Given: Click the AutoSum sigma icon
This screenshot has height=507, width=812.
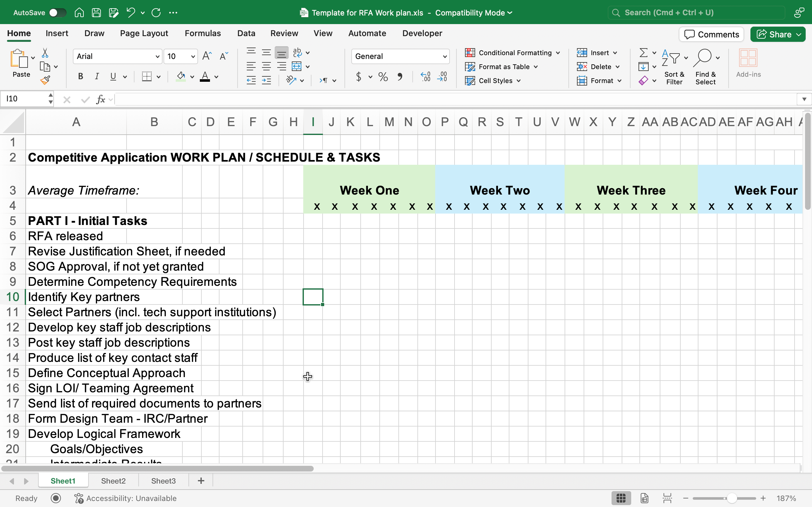Looking at the screenshot, I should [x=643, y=53].
